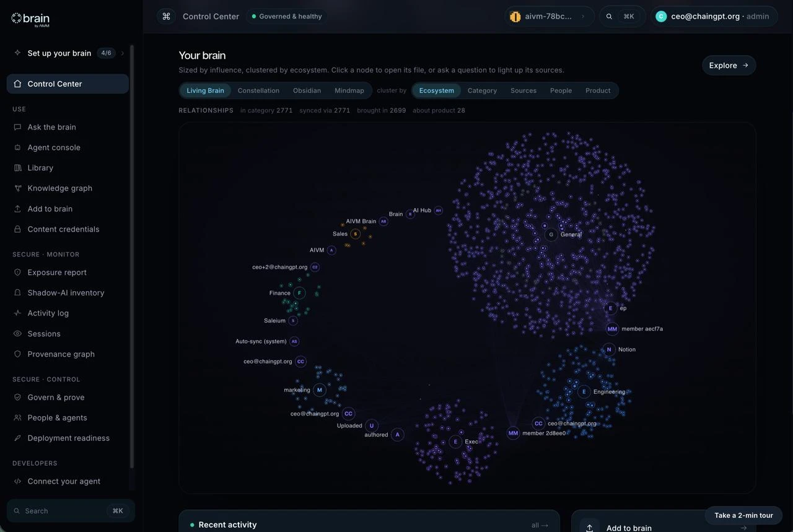
Task: Click the Sessions eye icon
Action: click(17, 334)
